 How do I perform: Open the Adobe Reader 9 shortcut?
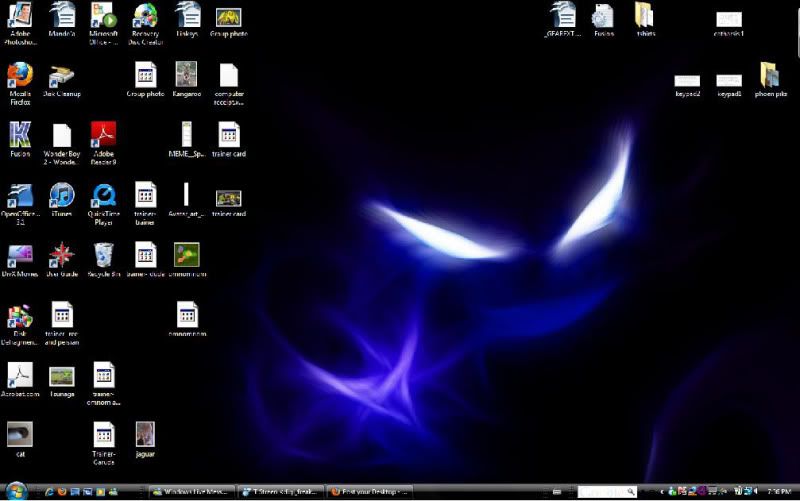[x=104, y=135]
